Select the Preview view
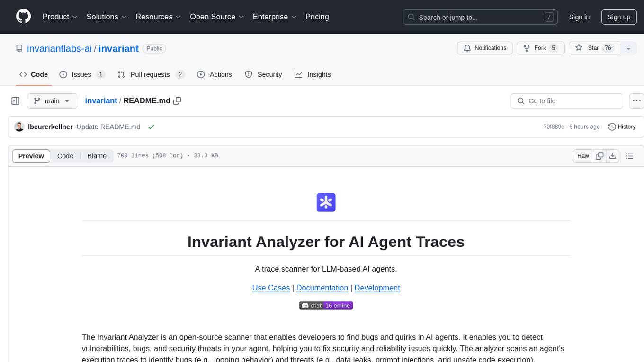Screen dimensions: 644x362 tap(31, 156)
